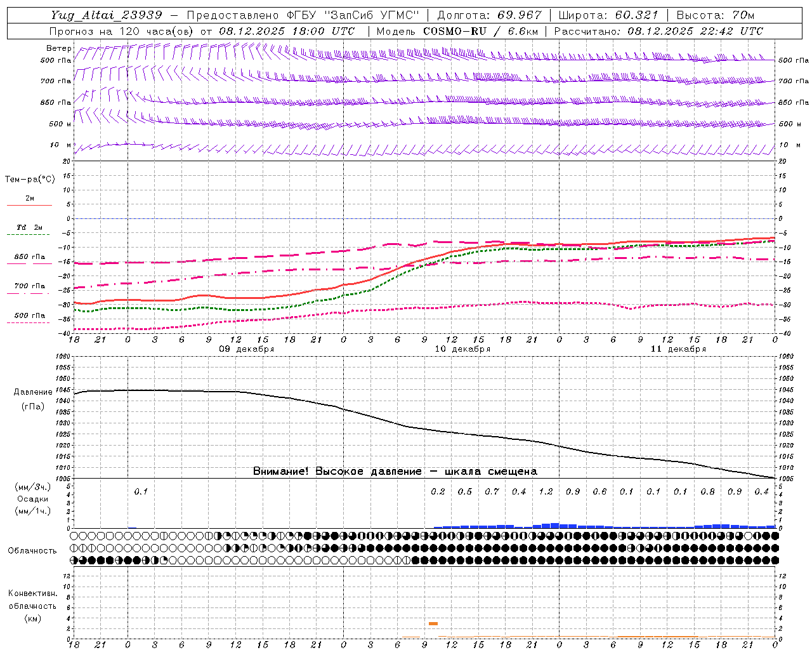Viewport: 812px width, 650px height.
Task: Click the elevation text Высота: 70м
Action: tap(716, 15)
